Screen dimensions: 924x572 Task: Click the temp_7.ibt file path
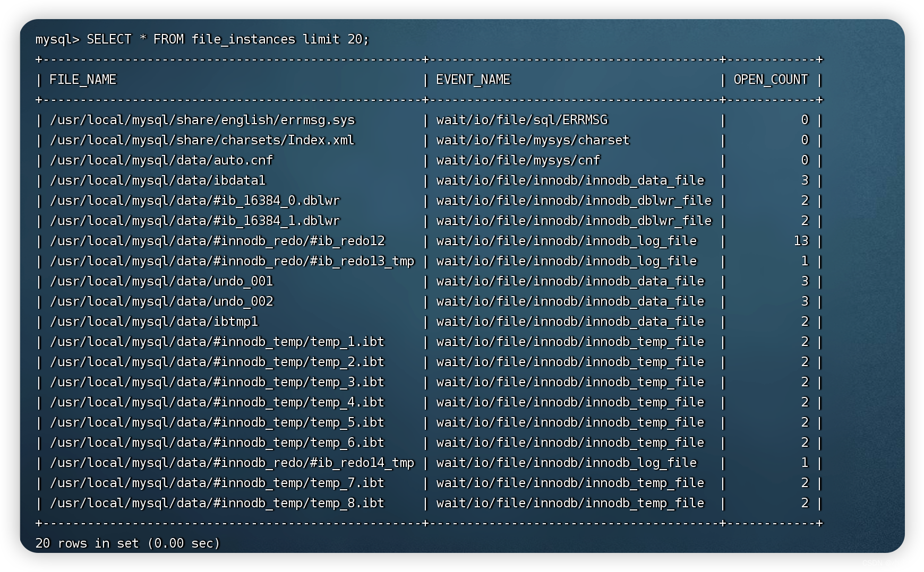click(x=217, y=483)
